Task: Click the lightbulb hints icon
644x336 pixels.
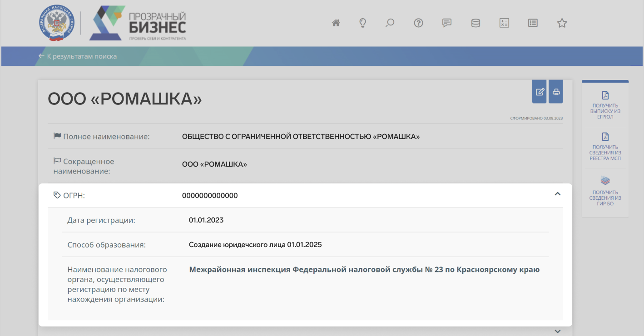Action: pyautogui.click(x=362, y=23)
